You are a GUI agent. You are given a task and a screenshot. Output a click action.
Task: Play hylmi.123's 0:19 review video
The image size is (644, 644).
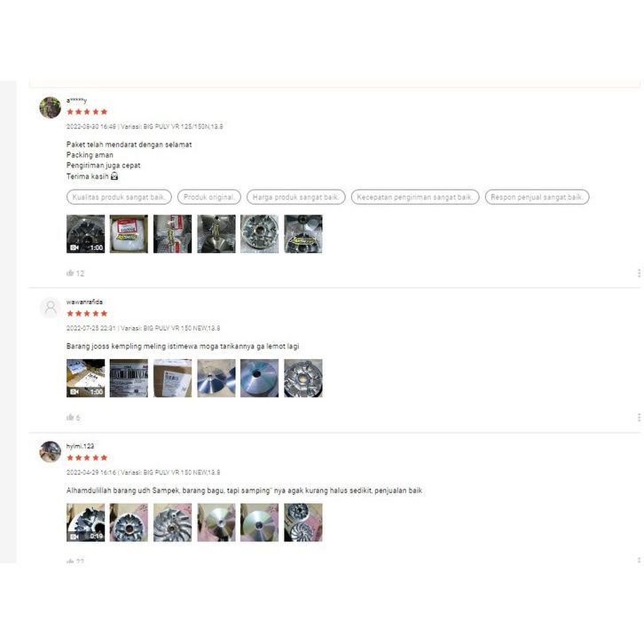coord(85,522)
